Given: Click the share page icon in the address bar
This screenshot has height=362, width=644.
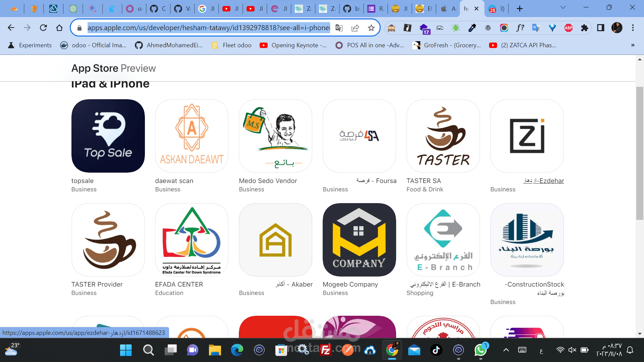Looking at the screenshot, I should (x=355, y=28).
